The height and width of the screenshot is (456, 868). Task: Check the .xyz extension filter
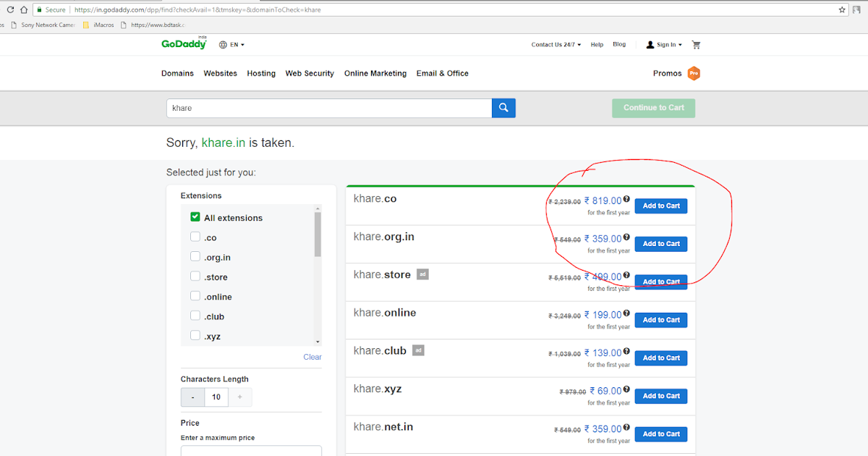[x=195, y=336]
